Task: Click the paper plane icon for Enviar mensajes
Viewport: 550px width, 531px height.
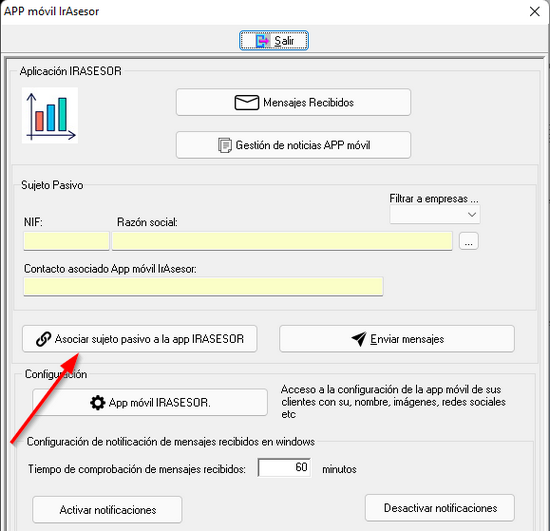Action: click(359, 339)
